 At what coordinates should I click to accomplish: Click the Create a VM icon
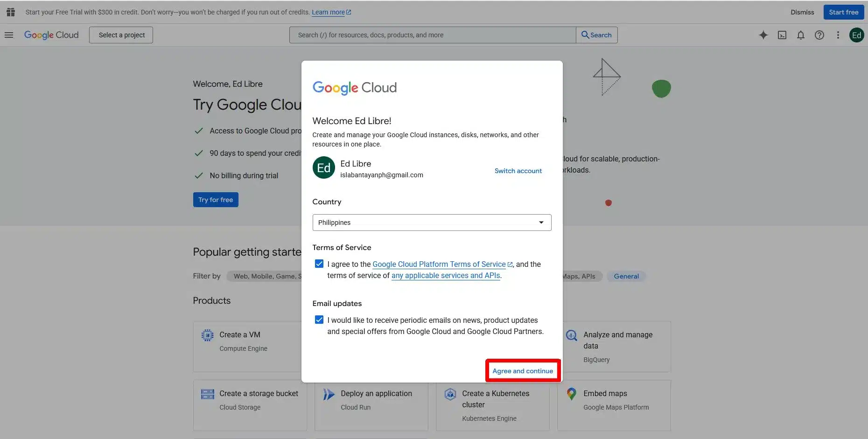pos(207,335)
